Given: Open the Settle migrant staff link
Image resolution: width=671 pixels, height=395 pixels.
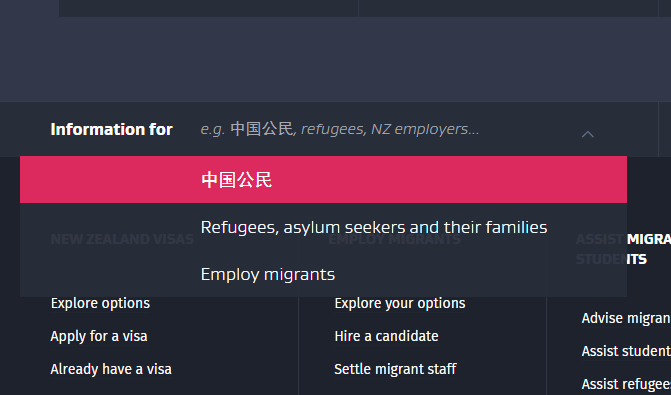Looking at the screenshot, I should tap(395, 369).
